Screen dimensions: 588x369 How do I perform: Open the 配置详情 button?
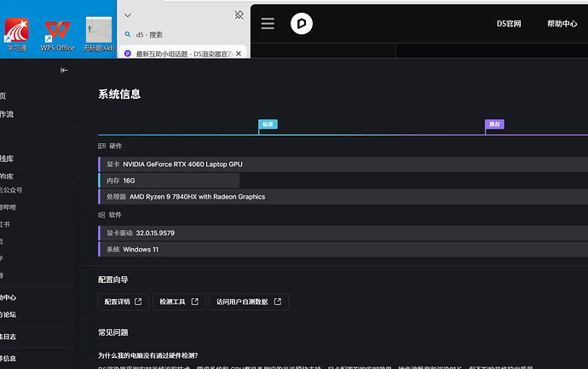click(x=123, y=302)
